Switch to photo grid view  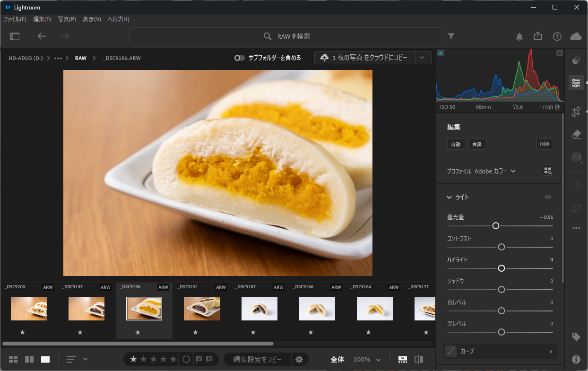coord(13,360)
